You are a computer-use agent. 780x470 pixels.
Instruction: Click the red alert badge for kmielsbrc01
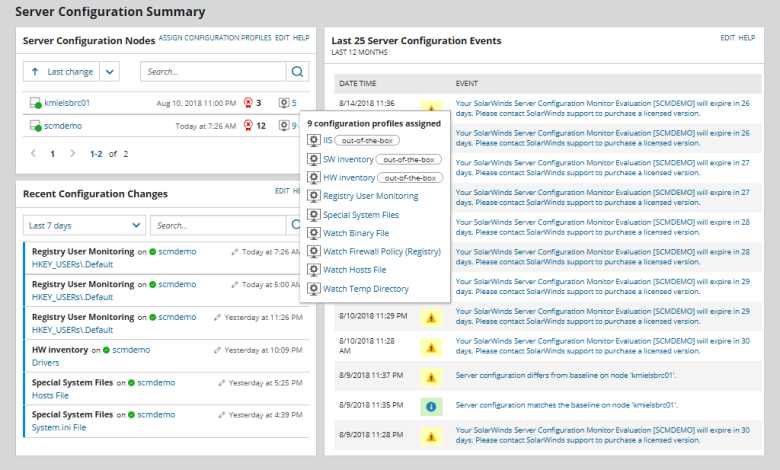[x=248, y=102]
